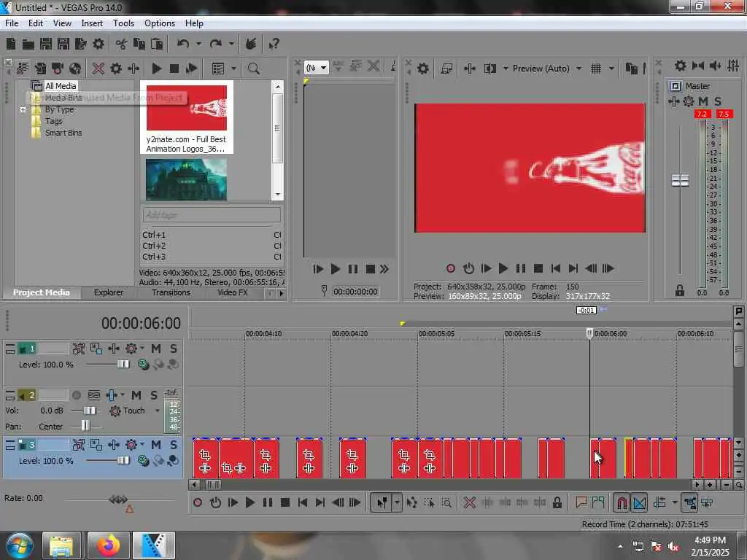Viewport: 747px width, 560px height.
Task: Toggle preview on external monitor icon
Action: 446,69
